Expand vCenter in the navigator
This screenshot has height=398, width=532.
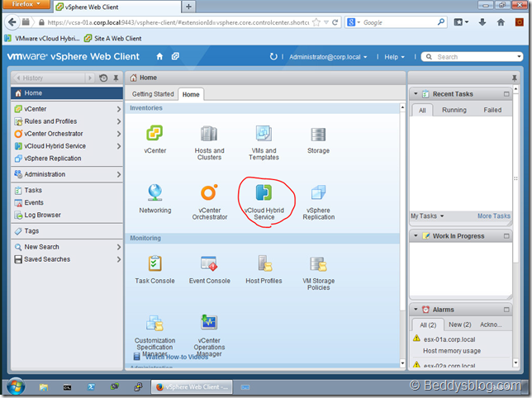coord(118,109)
